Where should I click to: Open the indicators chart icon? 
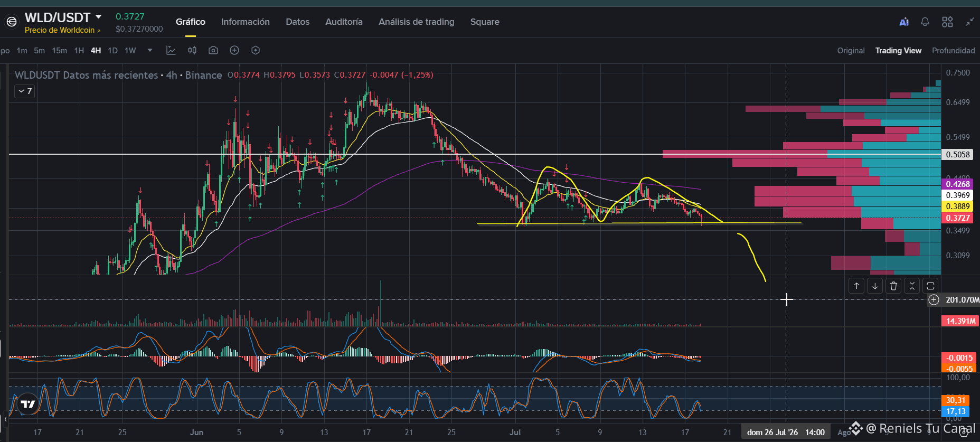(171, 50)
